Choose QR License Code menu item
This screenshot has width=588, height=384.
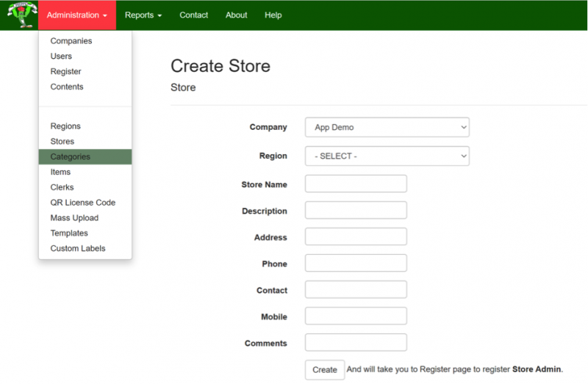pyautogui.click(x=82, y=203)
